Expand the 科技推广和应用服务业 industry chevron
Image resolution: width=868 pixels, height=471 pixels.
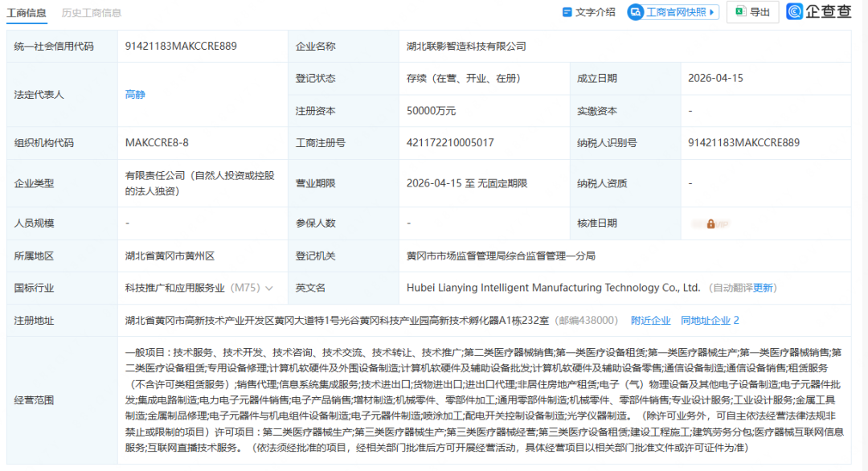point(269,288)
